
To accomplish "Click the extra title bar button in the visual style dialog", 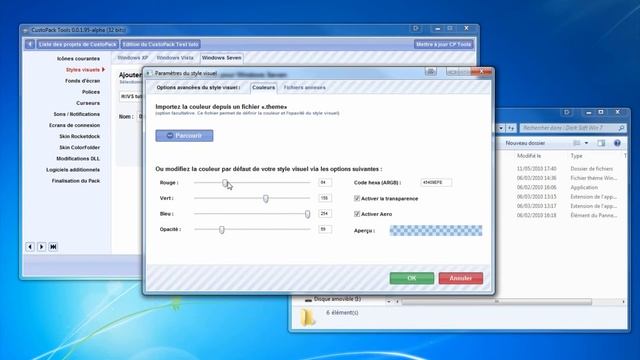I will pyautogui.click(x=431, y=72).
